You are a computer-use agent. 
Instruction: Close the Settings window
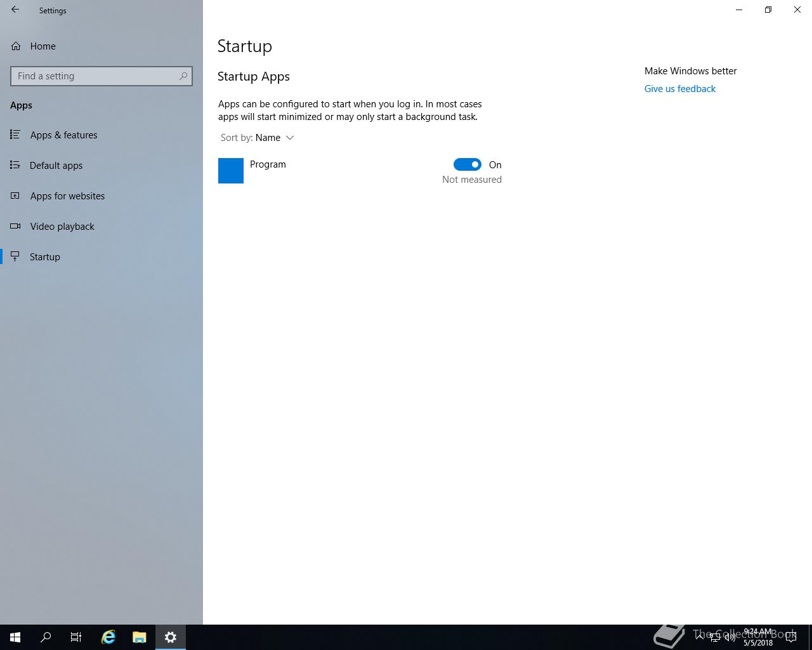point(797,10)
